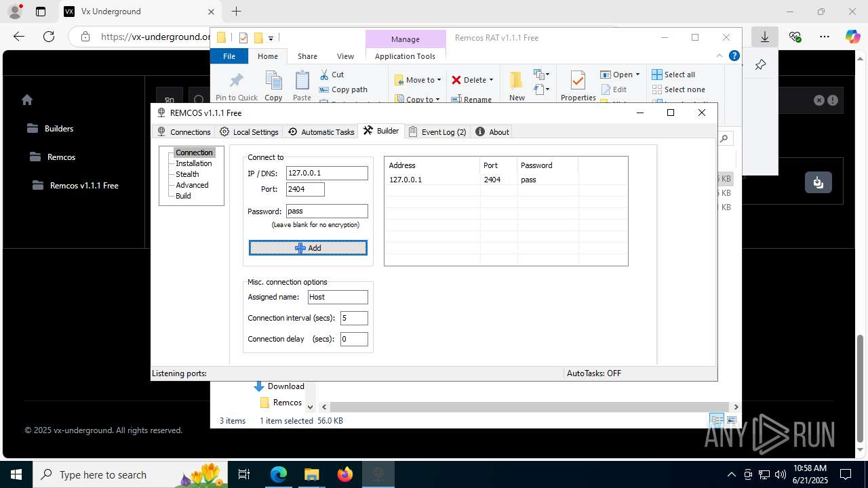Open the Local Settings tab
This screenshot has width=868, height=488.
coord(249,131)
